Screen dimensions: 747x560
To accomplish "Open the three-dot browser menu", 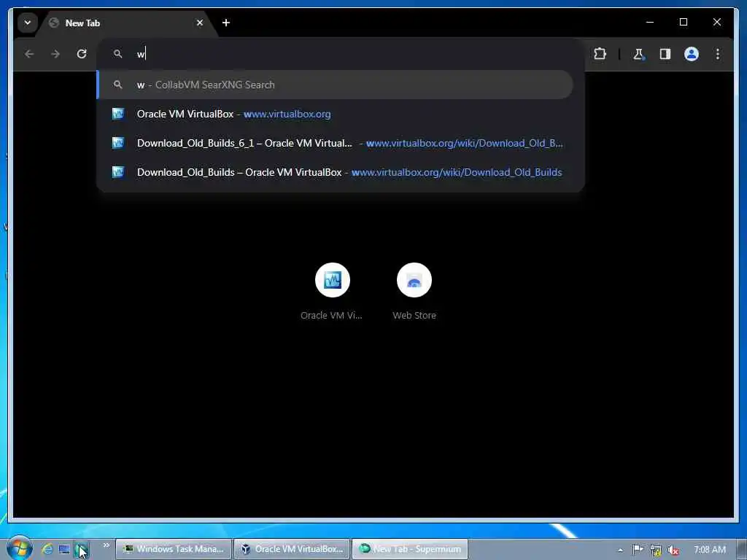I will tap(718, 54).
